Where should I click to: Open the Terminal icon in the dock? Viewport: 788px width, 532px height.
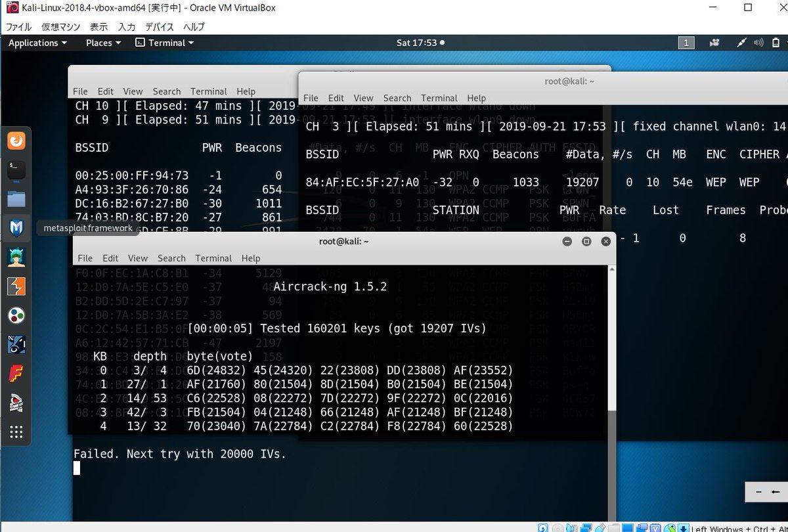coord(16,169)
